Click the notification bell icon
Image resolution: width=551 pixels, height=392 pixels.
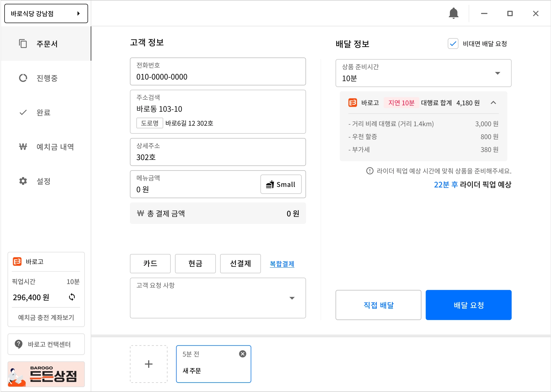453,13
